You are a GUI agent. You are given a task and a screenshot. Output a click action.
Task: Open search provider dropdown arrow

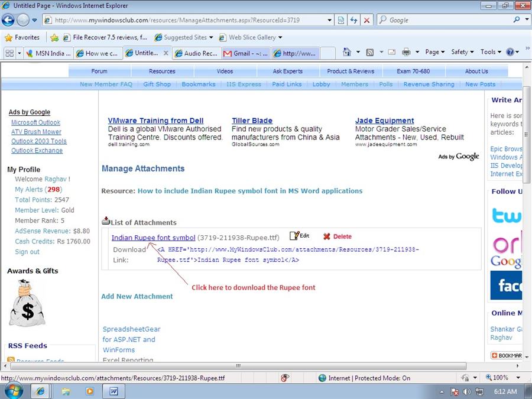coord(527,20)
